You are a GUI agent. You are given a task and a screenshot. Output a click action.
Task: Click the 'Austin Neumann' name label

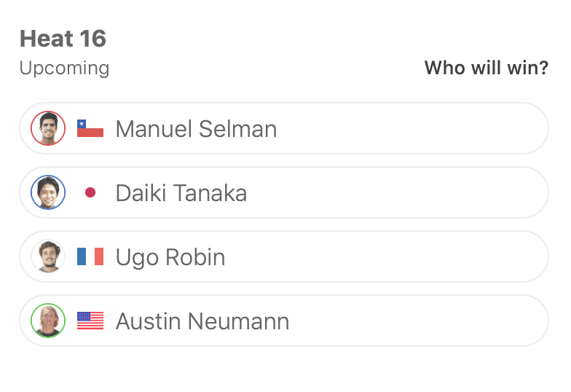202,321
